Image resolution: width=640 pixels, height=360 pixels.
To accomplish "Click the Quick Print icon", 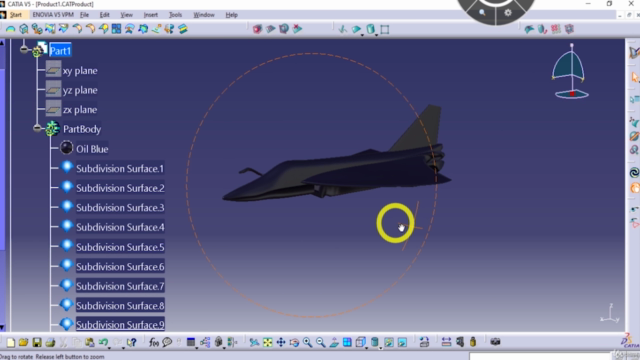I will click(50, 342).
